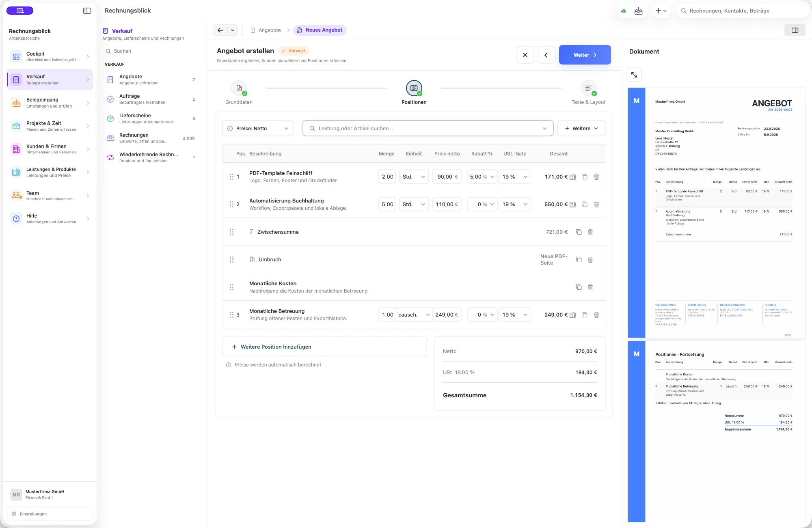Duplicate the Automatisierung Buchhaltung position

coord(585,205)
